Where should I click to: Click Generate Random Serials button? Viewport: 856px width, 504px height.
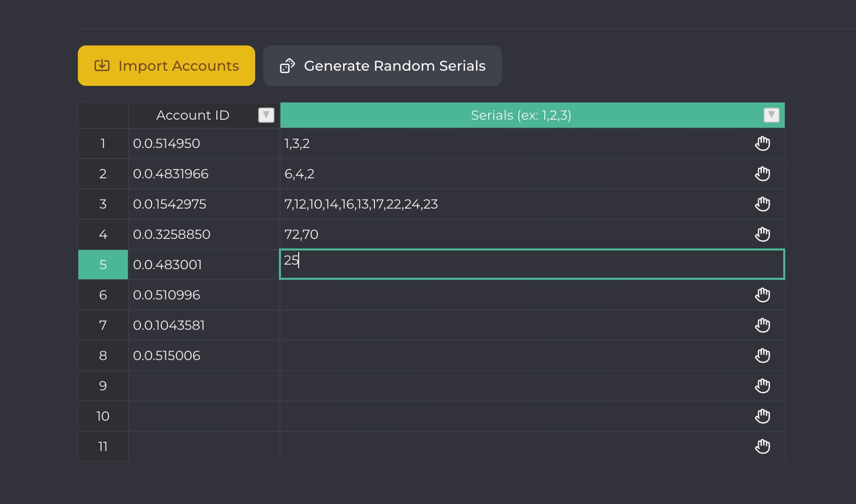point(382,66)
